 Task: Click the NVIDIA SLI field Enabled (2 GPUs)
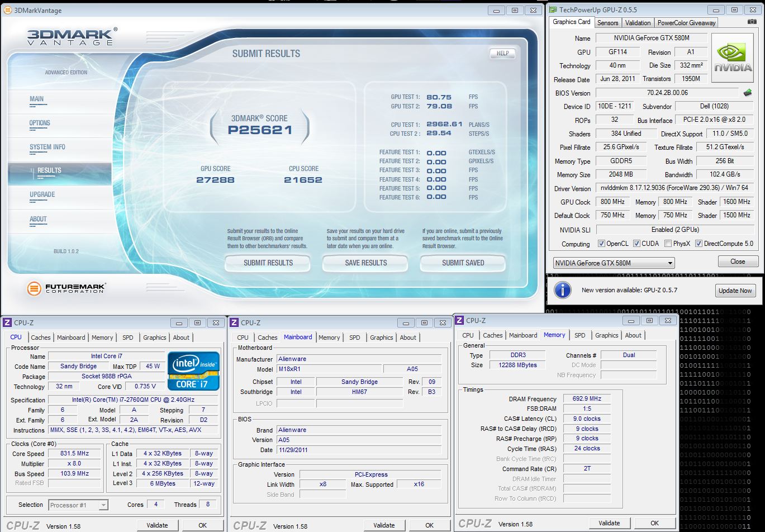[674, 230]
